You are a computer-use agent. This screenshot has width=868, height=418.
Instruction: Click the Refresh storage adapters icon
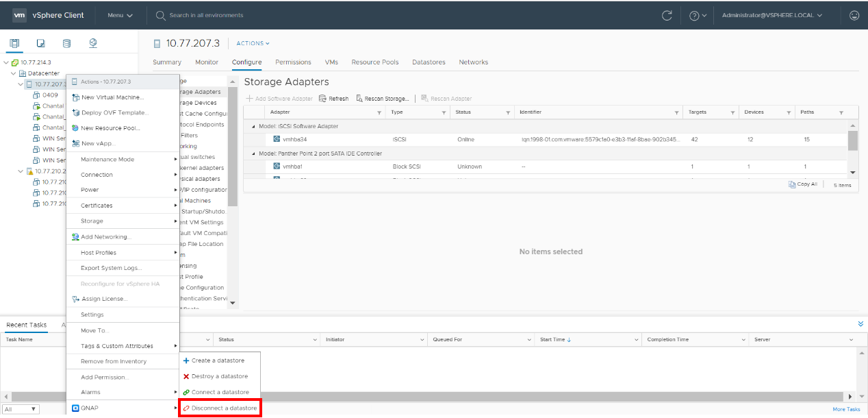pyautogui.click(x=333, y=99)
